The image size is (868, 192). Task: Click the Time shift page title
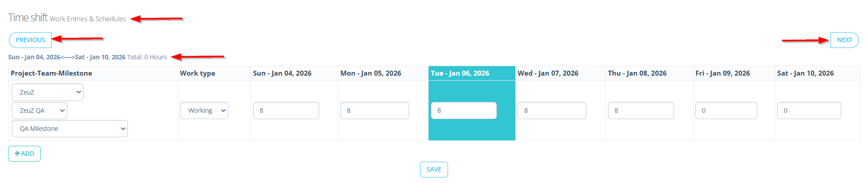point(28,18)
